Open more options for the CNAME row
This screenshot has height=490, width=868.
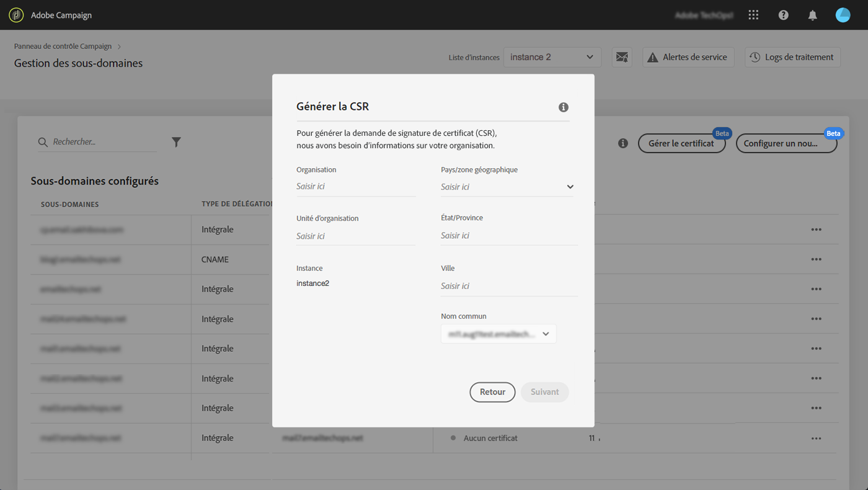[x=816, y=259]
